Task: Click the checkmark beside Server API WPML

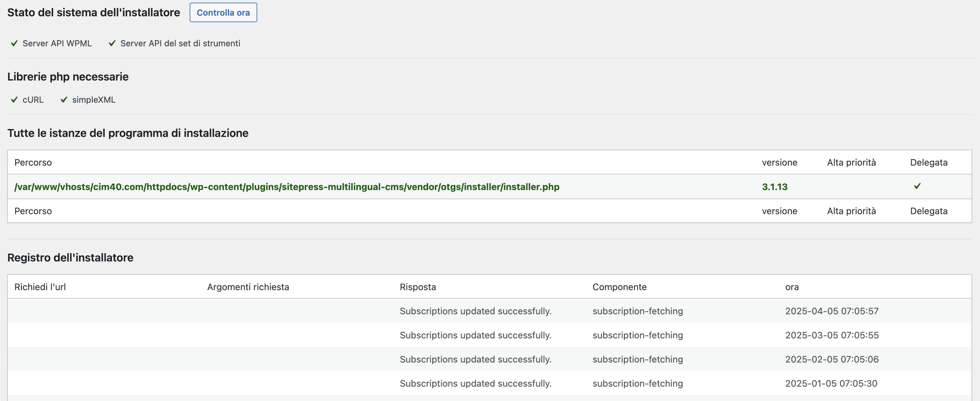Action: (14, 43)
